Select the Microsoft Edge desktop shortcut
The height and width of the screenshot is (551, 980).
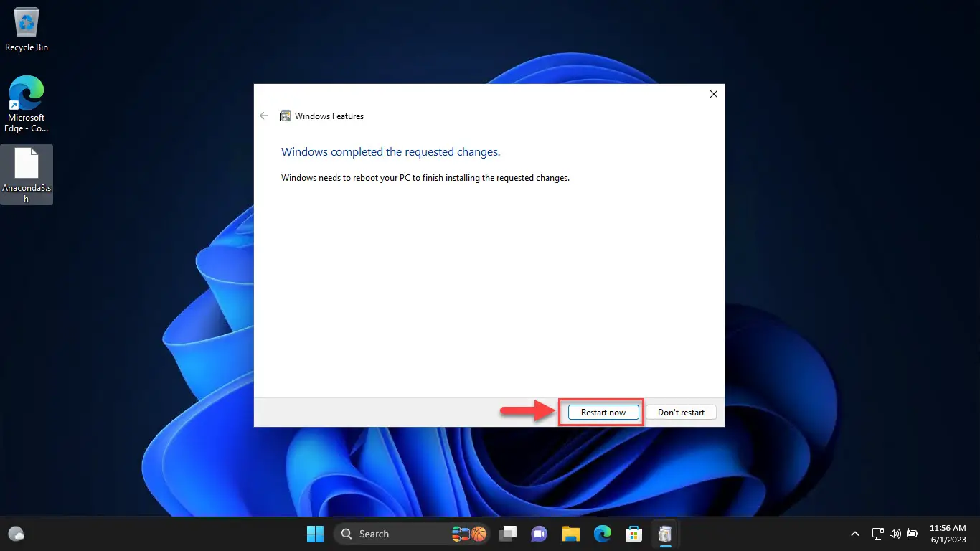(27, 105)
